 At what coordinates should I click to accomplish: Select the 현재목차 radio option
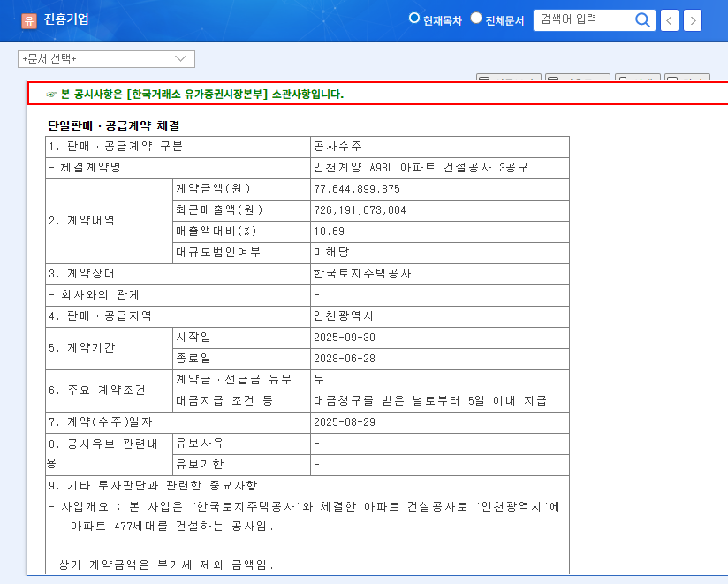point(413,18)
